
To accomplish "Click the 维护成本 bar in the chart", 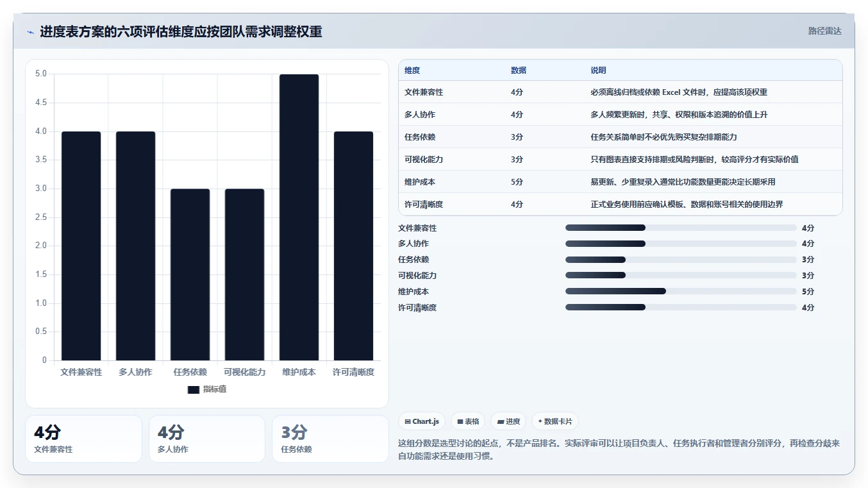I will pyautogui.click(x=299, y=217).
